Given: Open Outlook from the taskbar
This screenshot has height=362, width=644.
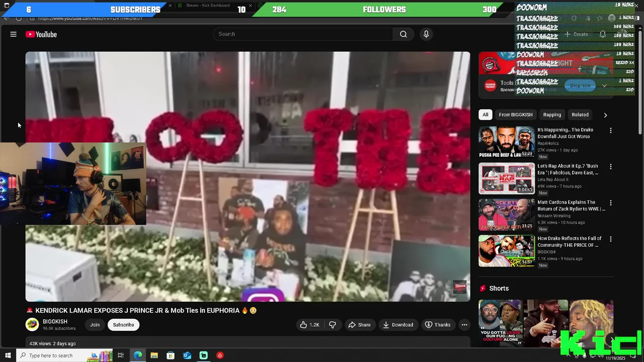Looking at the screenshot, I should pos(187,355).
